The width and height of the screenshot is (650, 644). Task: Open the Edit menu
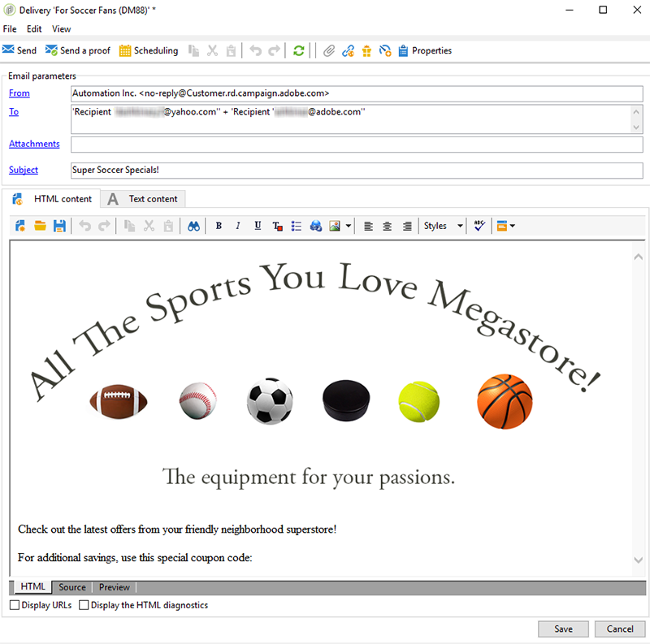pos(34,29)
